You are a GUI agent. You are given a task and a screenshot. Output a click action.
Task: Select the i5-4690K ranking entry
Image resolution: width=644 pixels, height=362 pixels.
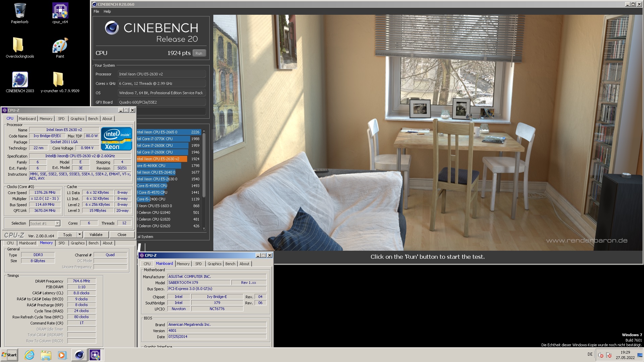[x=169, y=166]
